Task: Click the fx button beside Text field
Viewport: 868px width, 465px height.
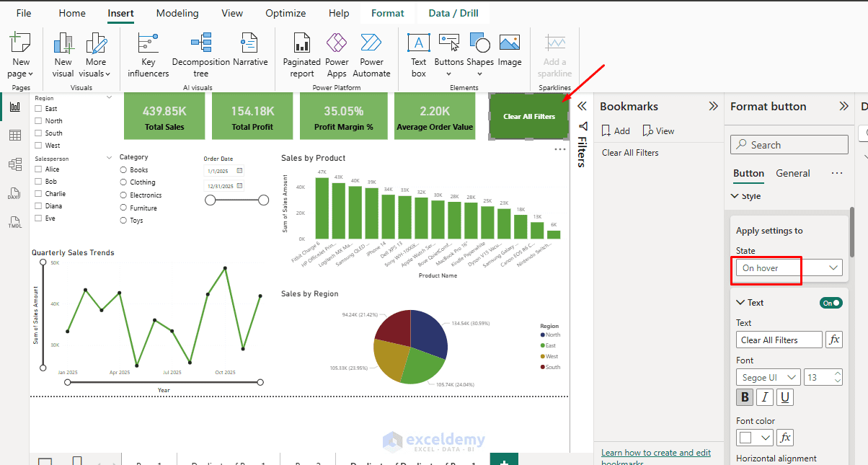Action: tap(834, 340)
